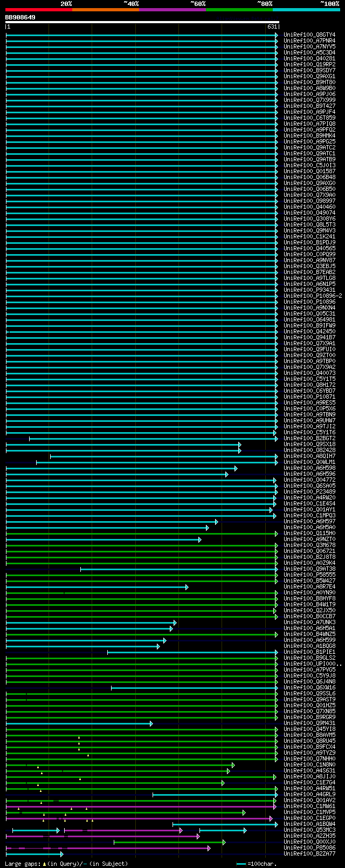Click the label UniRef100_Q9ATC1
Screen dimensions: 345x868
tap(309, 154)
